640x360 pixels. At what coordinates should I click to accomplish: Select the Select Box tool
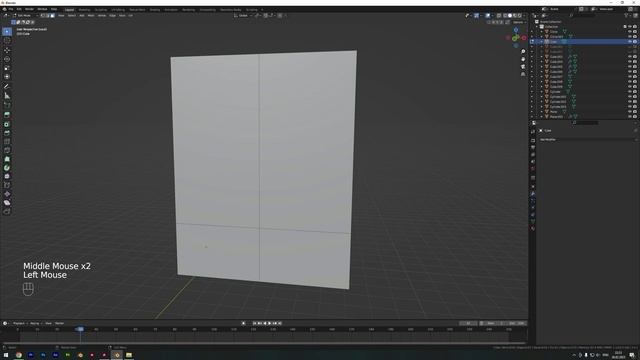click(x=7, y=31)
